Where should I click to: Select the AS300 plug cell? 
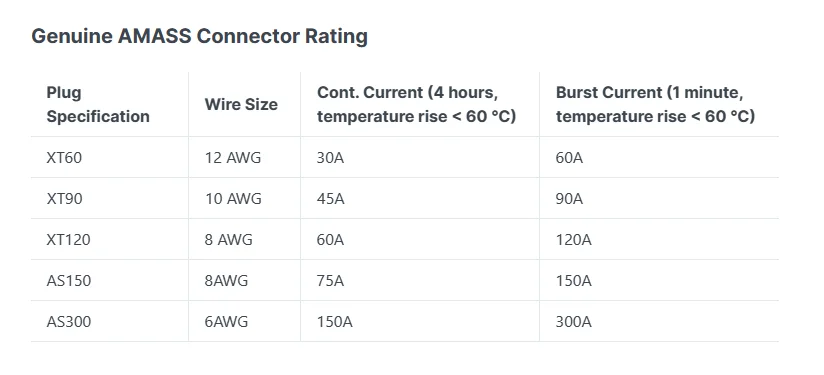[68, 321]
